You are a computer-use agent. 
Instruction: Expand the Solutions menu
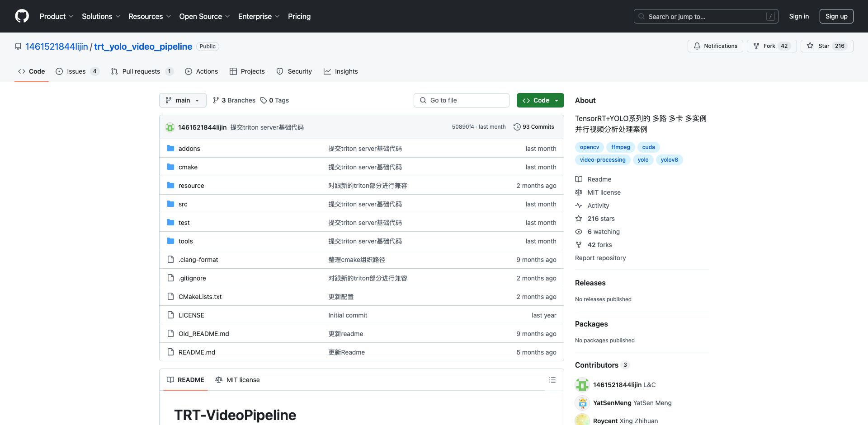click(x=101, y=16)
